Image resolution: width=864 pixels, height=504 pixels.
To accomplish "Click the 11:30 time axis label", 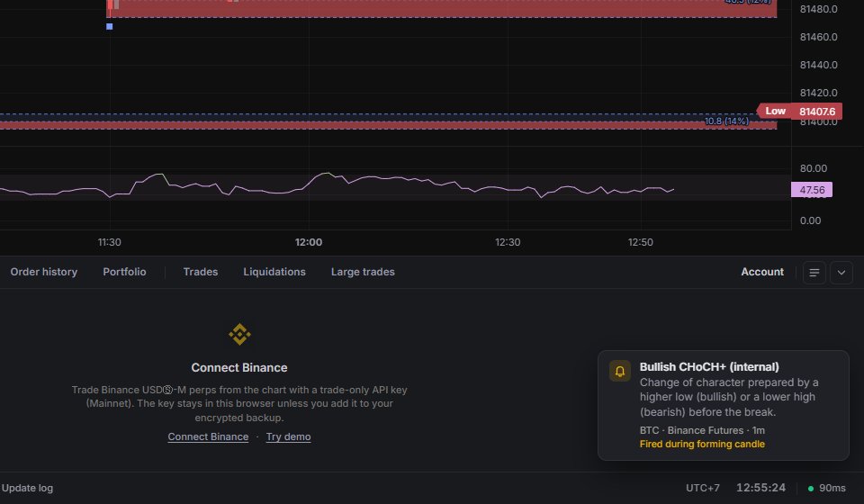I will pyautogui.click(x=110, y=242).
